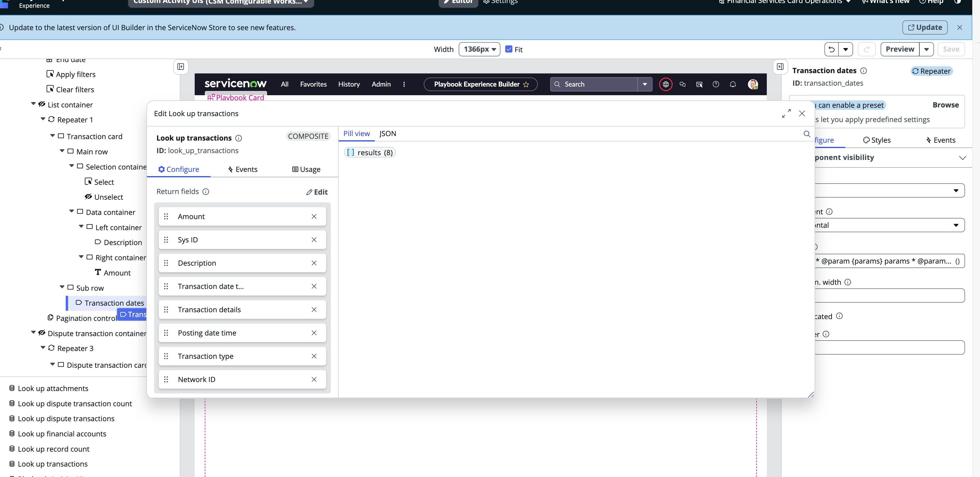980x477 pixels.
Task: Toggle hidden List container visibility icon
Action: point(42,104)
